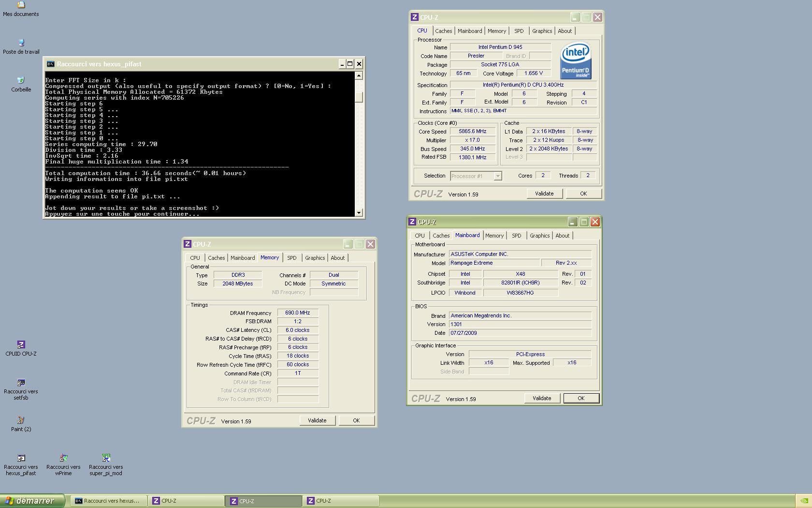This screenshot has height=508, width=812.
Task: Click the Intel Pentium D 945 name field
Action: coord(500,47)
